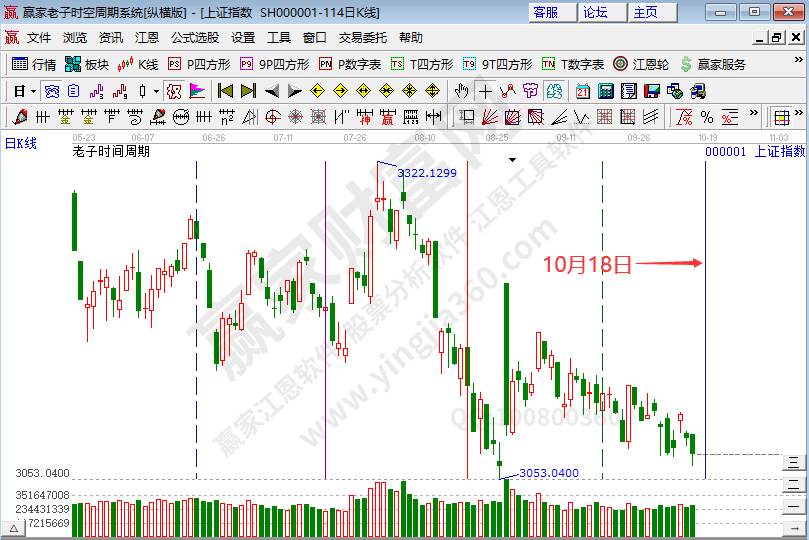Click the 客服 button in title bar
Screen dimensions: 809x540
coord(546,12)
